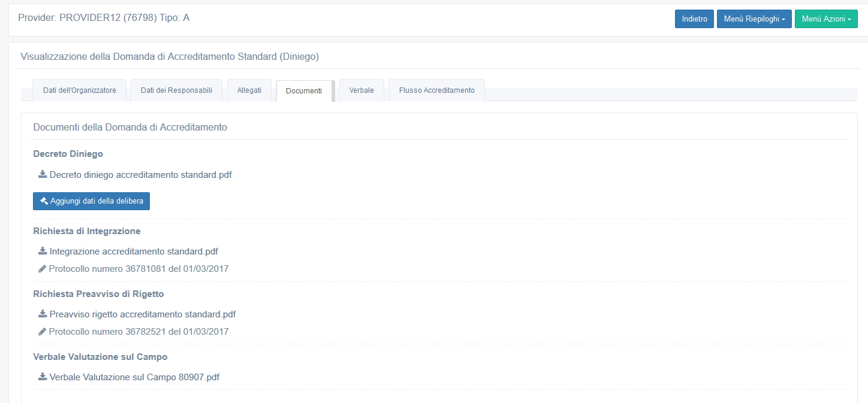
Task: Open the Allegati tab
Action: coord(249,90)
